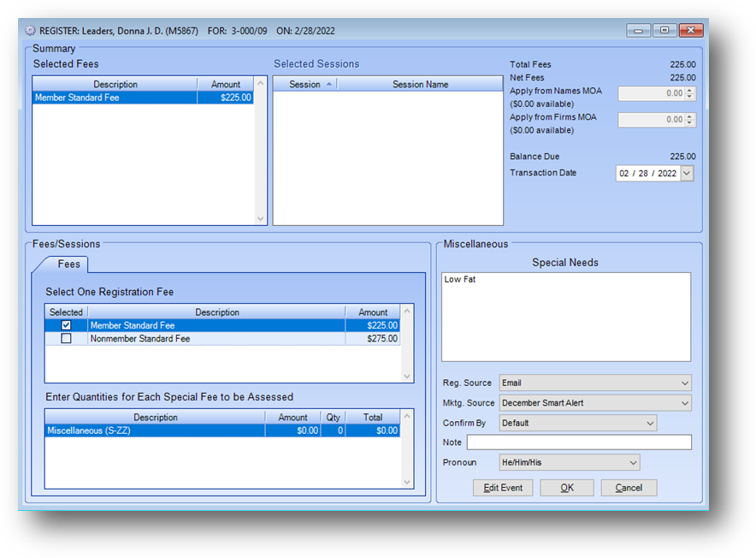The image size is (756, 558).
Task: Click inside the Special Needs text box
Action: click(565, 317)
